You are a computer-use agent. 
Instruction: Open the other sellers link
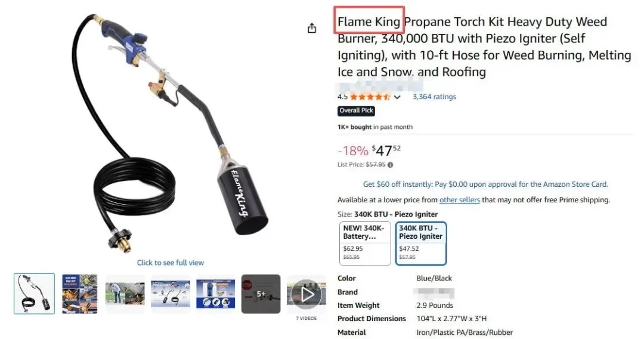460,200
